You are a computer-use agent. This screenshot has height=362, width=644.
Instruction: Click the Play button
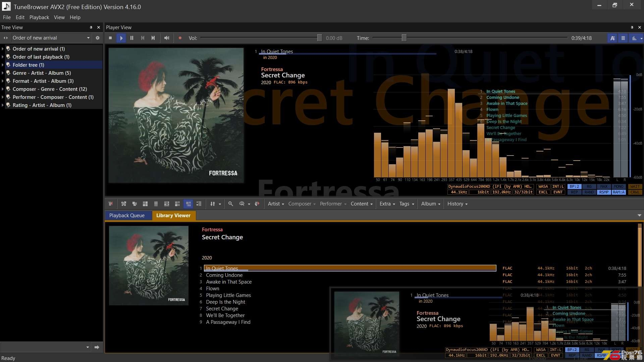click(121, 38)
